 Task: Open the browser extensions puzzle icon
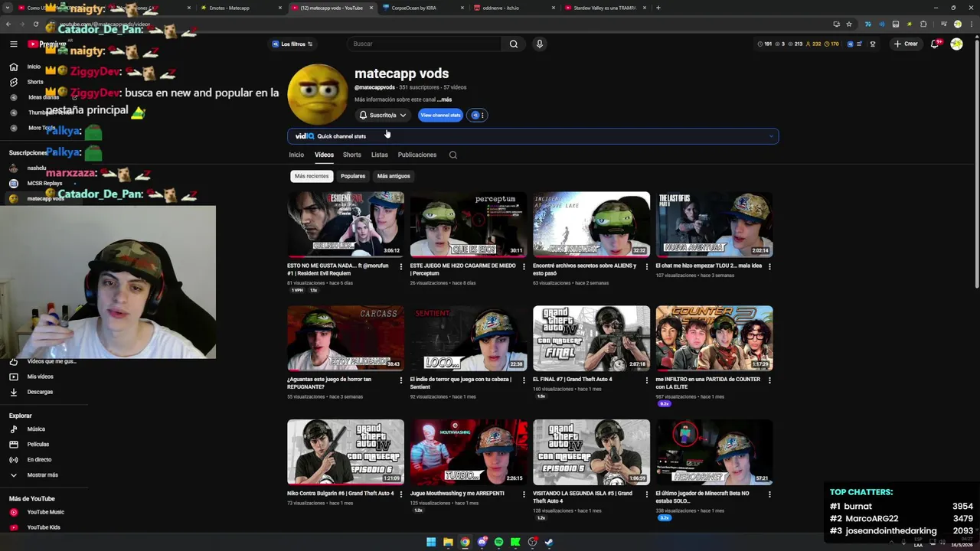[x=924, y=24]
